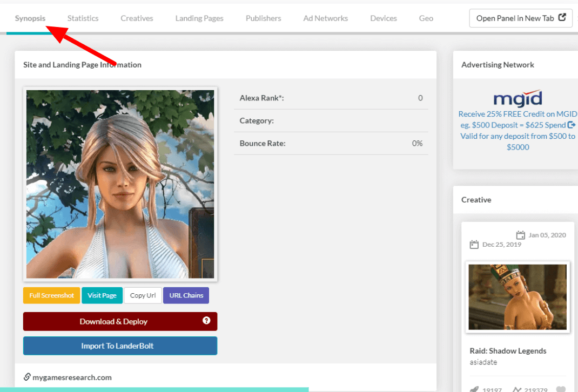Click the chain link icon beside mygamesresearch.com
This screenshot has height=392, width=578.
coord(27,377)
